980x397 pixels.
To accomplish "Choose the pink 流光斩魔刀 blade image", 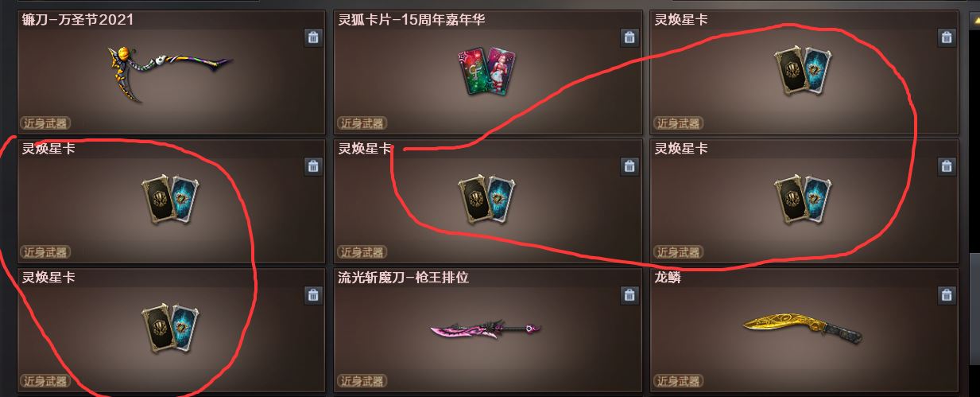I will pos(485,329).
